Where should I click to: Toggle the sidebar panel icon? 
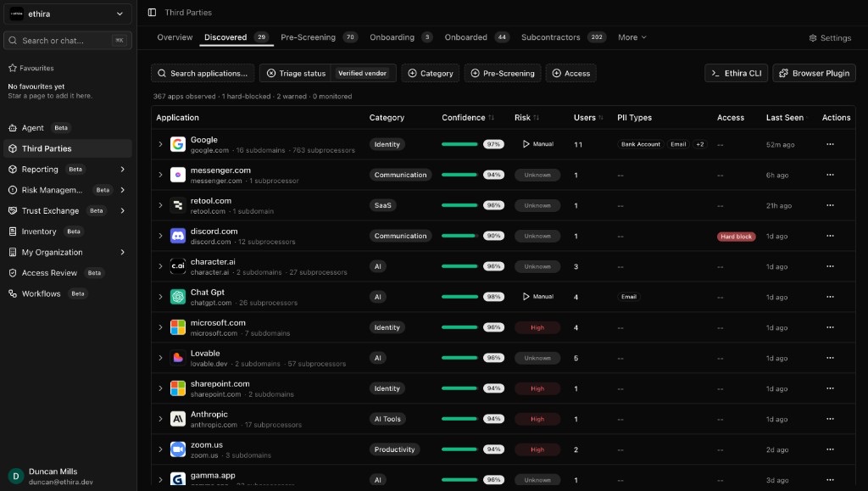[x=152, y=12]
